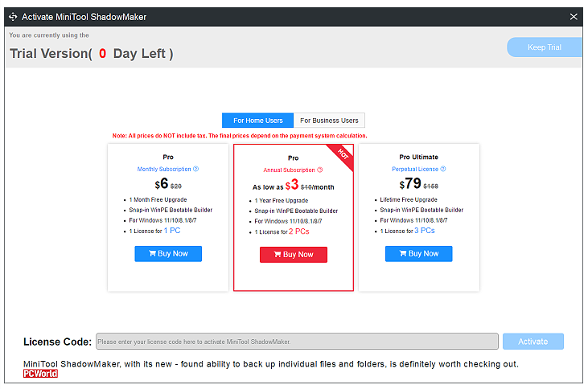Click the HOT ribbon on annual plan
The height and width of the screenshot is (389, 588).
pyautogui.click(x=343, y=154)
